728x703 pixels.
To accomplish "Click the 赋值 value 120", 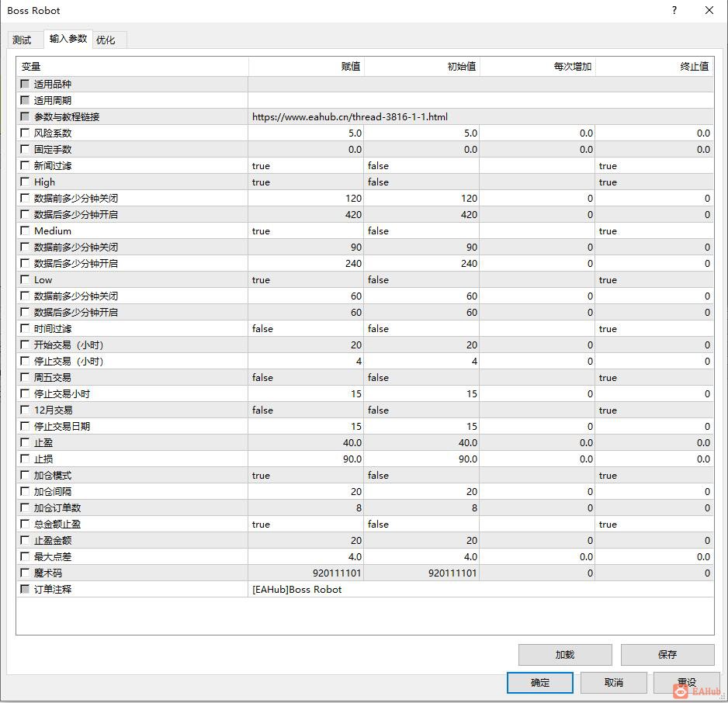I will coord(353,198).
